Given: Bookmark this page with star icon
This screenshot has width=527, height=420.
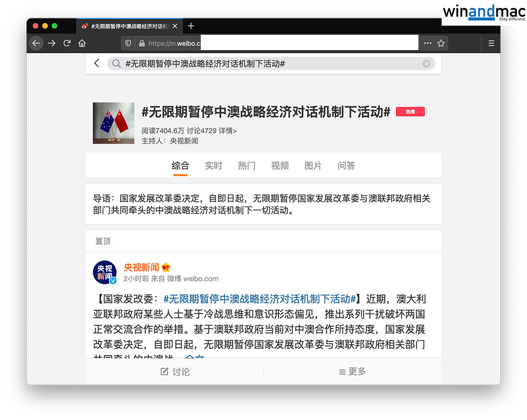Looking at the screenshot, I should (x=441, y=43).
